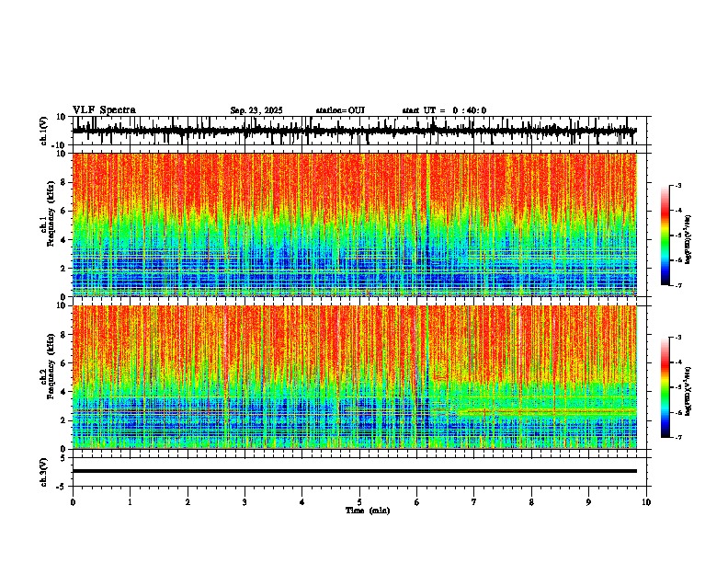Click the "-7" tick on ch.1 color bar

tap(678, 285)
